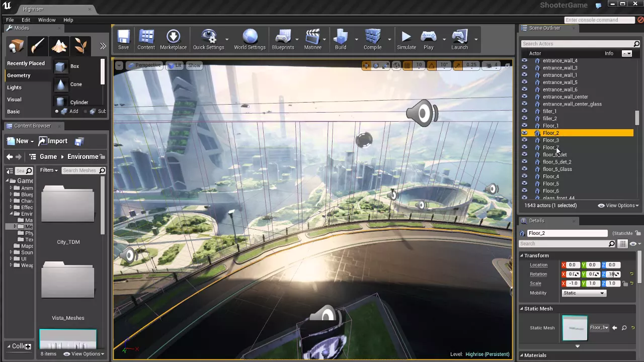Screen dimensions: 644x362
Task: Open the Help menu
Action: point(68,20)
